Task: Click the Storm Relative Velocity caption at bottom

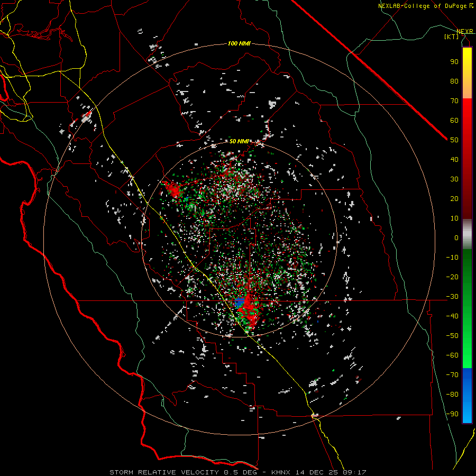Action: [238, 472]
